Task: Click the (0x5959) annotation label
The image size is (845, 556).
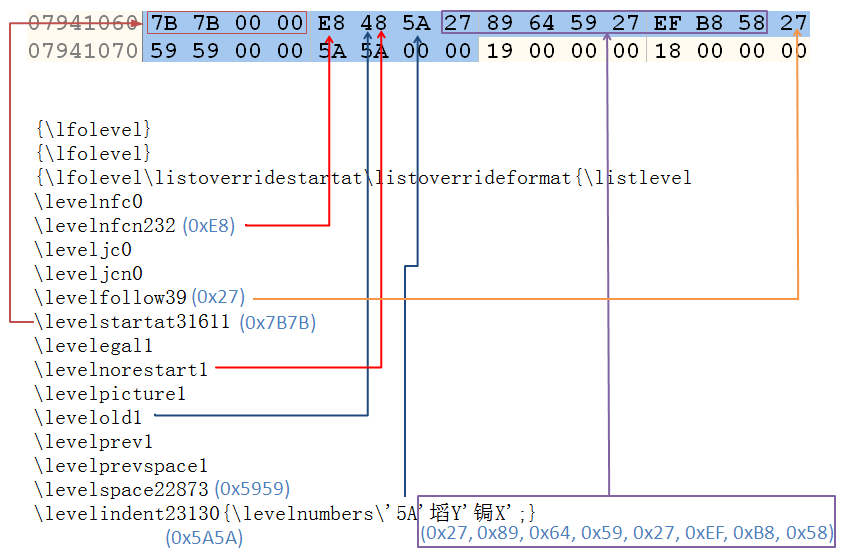Action: [x=253, y=490]
